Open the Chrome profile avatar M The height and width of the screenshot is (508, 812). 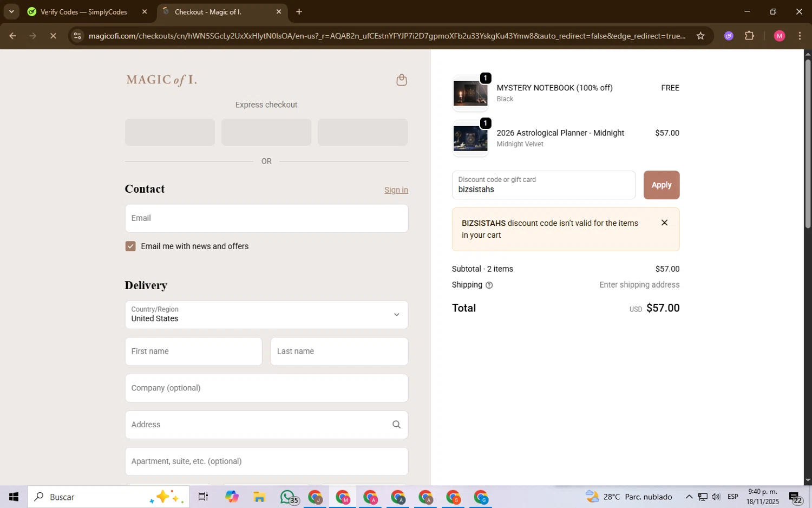tap(780, 36)
